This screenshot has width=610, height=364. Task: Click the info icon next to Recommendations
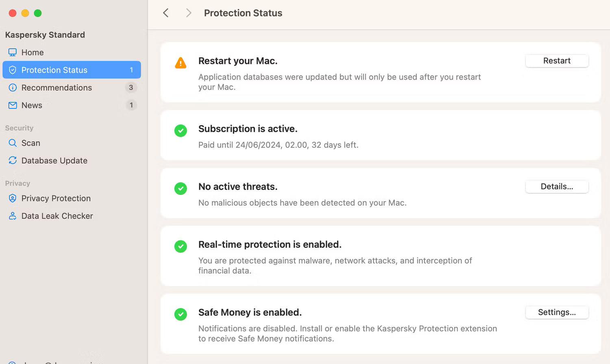click(x=12, y=87)
